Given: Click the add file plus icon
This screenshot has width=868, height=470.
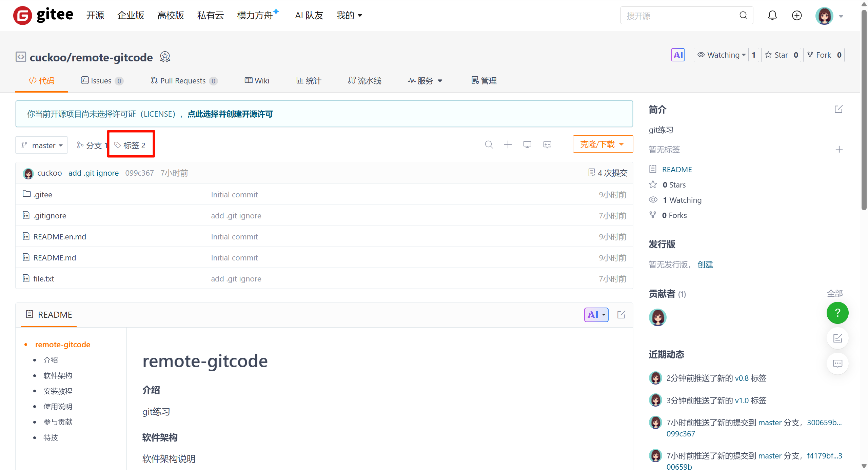Looking at the screenshot, I should [x=508, y=145].
